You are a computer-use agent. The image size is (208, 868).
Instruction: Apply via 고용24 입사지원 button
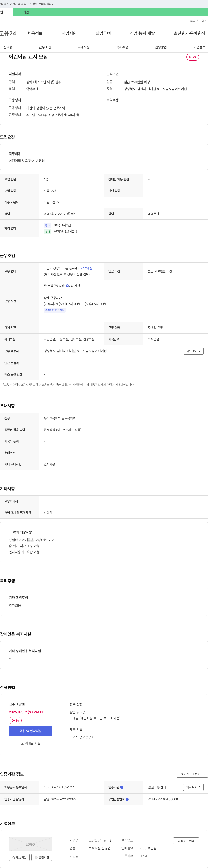pyautogui.click(x=30, y=731)
